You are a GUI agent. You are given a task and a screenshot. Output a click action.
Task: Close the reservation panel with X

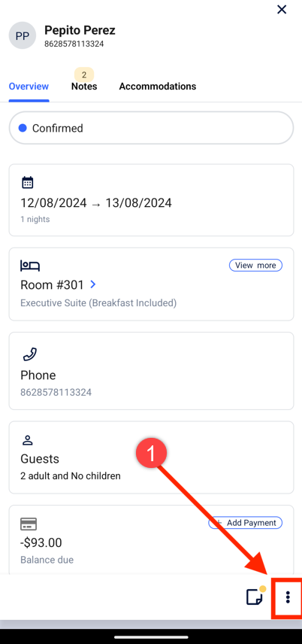[282, 10]
